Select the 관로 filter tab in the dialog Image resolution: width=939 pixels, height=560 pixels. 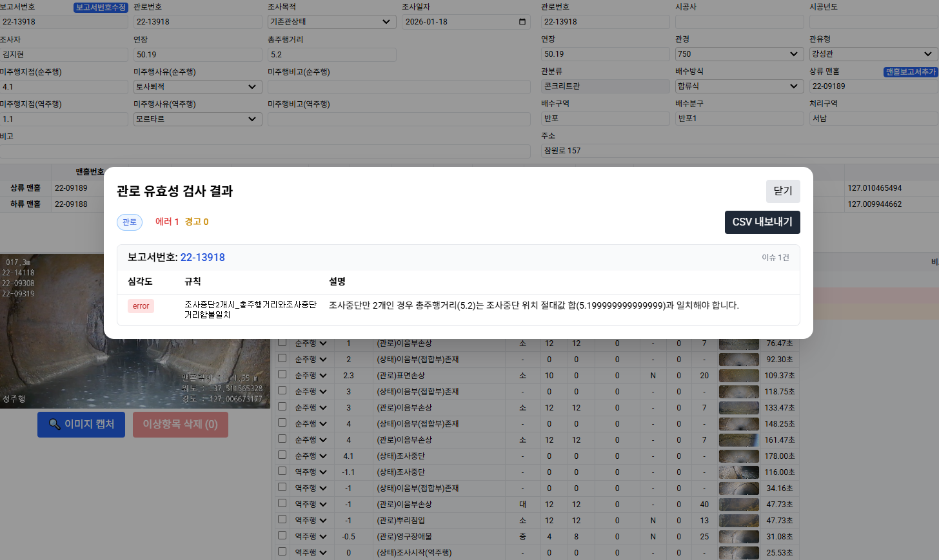[130, 222]
